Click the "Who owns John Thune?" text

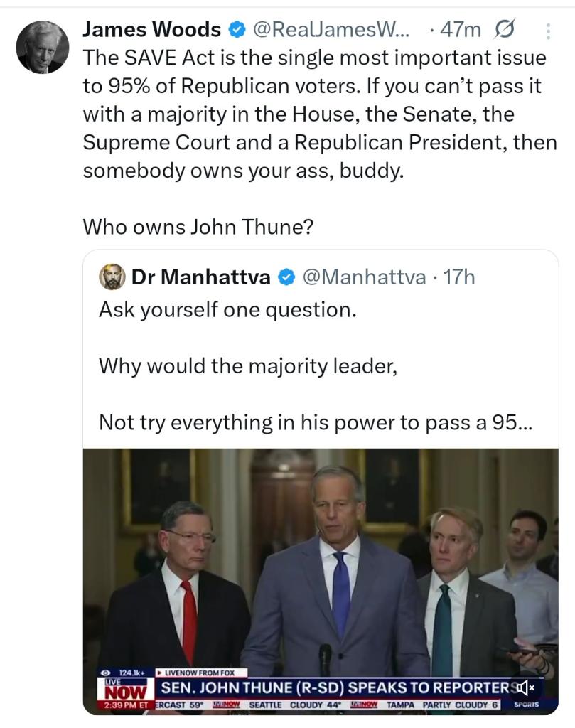(198, 227)
